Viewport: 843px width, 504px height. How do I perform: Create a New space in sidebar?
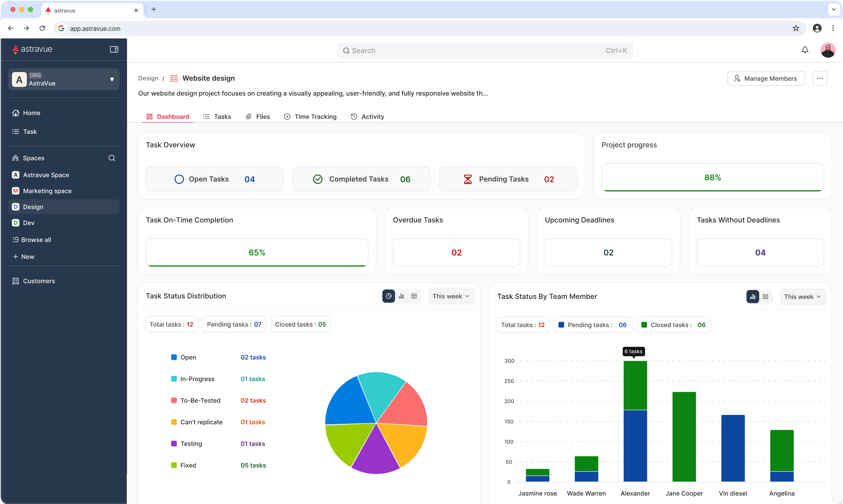[24, 257]
